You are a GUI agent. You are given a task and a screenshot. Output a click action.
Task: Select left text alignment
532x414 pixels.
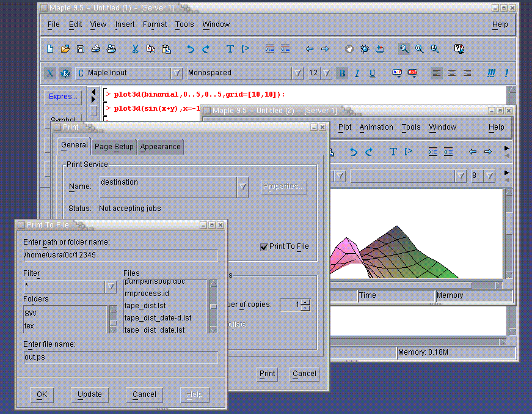pyautogui.click(x=436, y=73)
